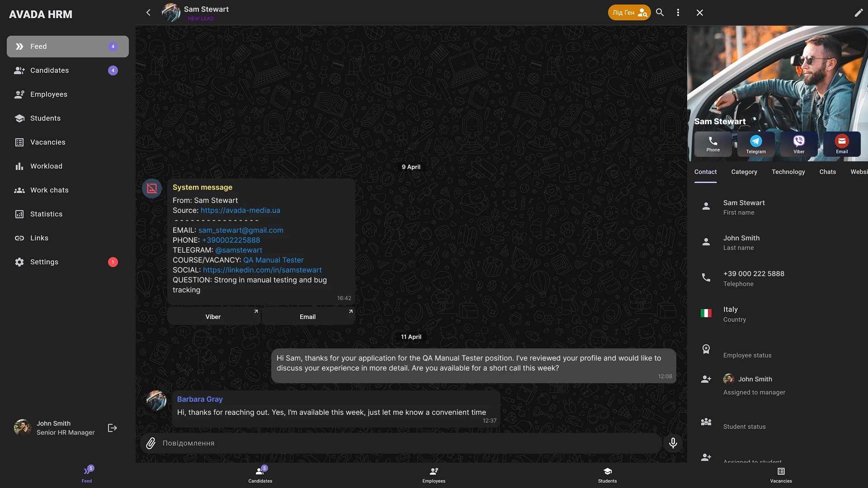
Task: Click the pencil edit profile icon
Action: click(x=859, y=13)
